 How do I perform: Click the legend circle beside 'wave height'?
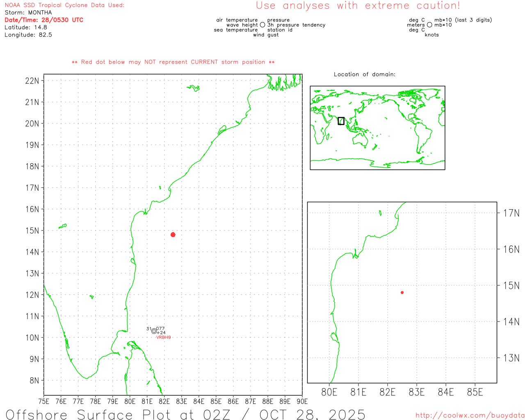262,25
